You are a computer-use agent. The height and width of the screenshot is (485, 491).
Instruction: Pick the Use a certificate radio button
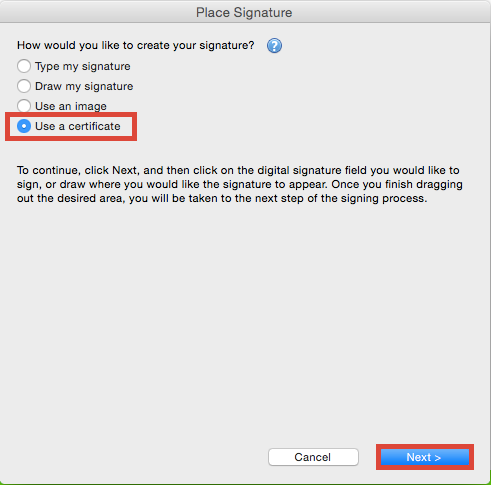click(24, 126)
